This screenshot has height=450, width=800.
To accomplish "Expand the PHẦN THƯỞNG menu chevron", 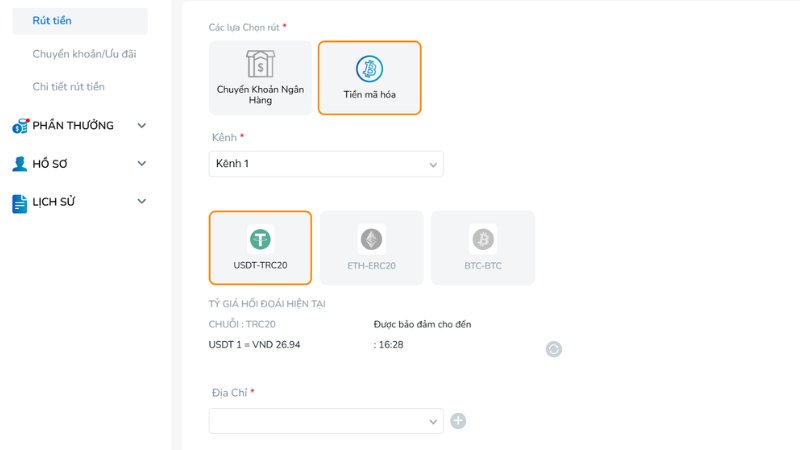I will point(141,125).
